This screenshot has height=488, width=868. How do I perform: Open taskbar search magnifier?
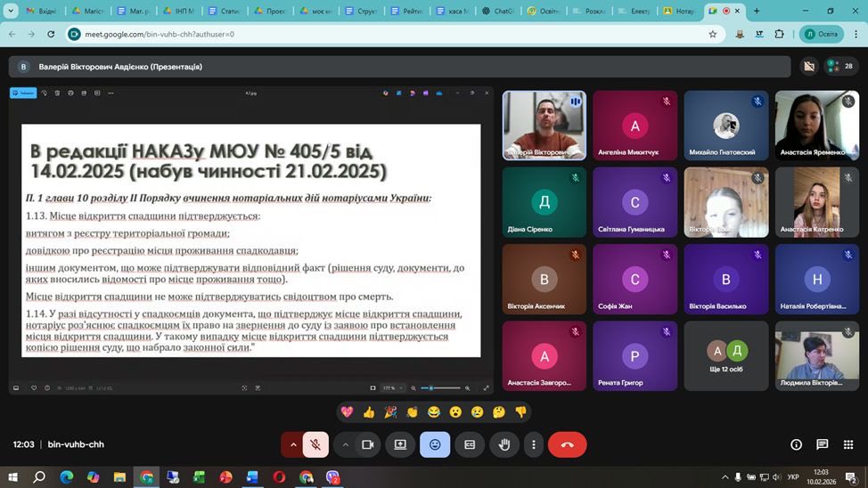click(x=38, y=476)
